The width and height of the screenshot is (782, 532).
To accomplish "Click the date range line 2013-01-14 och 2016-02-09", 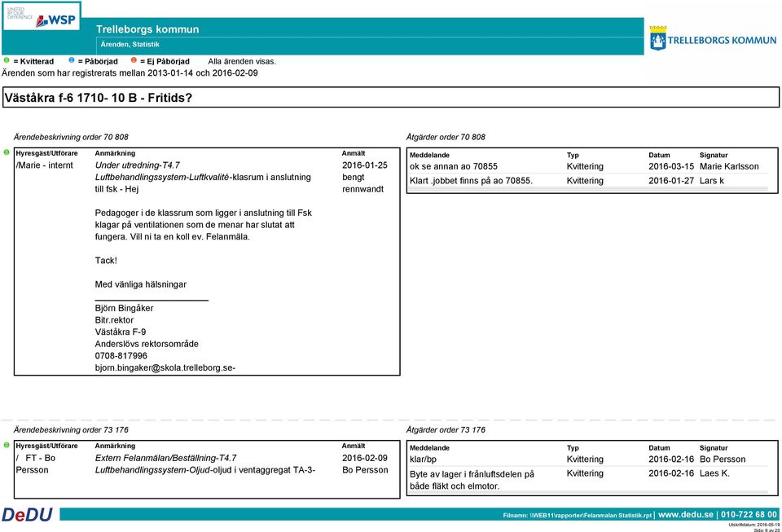I will pyautogui.click(x=130, y=73).
